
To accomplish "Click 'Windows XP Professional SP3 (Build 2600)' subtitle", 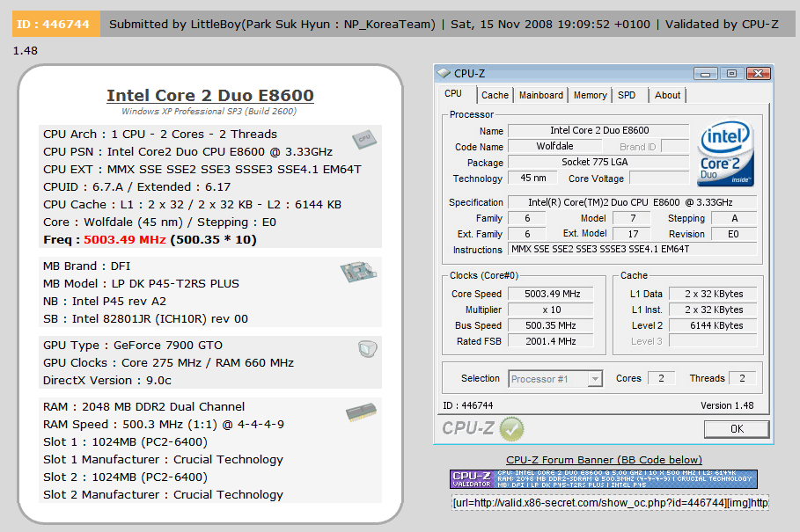I will (x=209, y=111).
